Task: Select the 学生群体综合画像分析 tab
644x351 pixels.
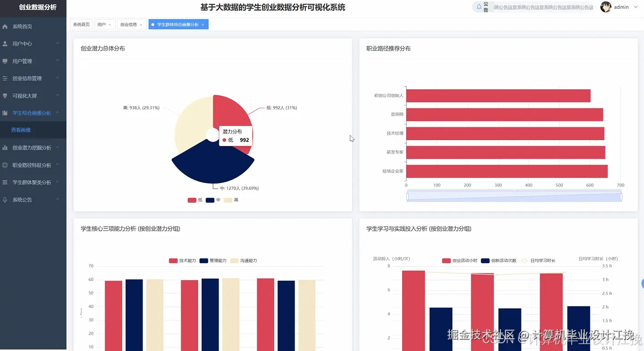Action: click(178, 25)
